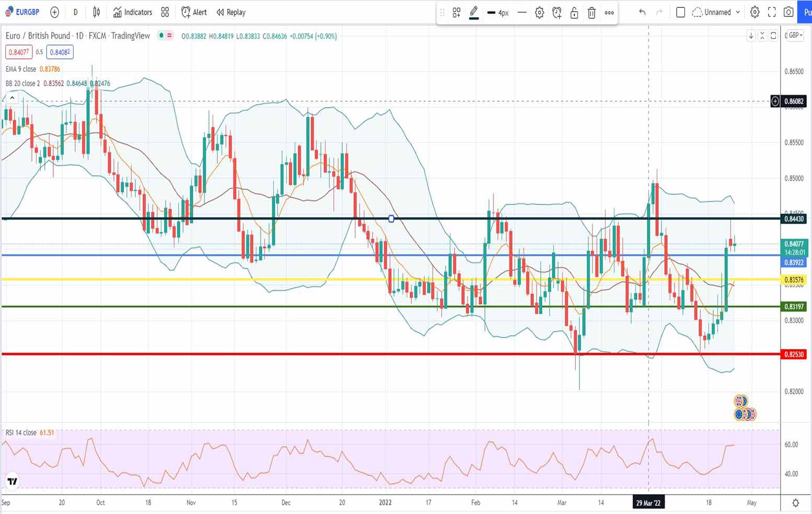Viewport: 812px width, 514px height.
Task: Take a chart snapshot with camera icon
Action: [788, 12]
